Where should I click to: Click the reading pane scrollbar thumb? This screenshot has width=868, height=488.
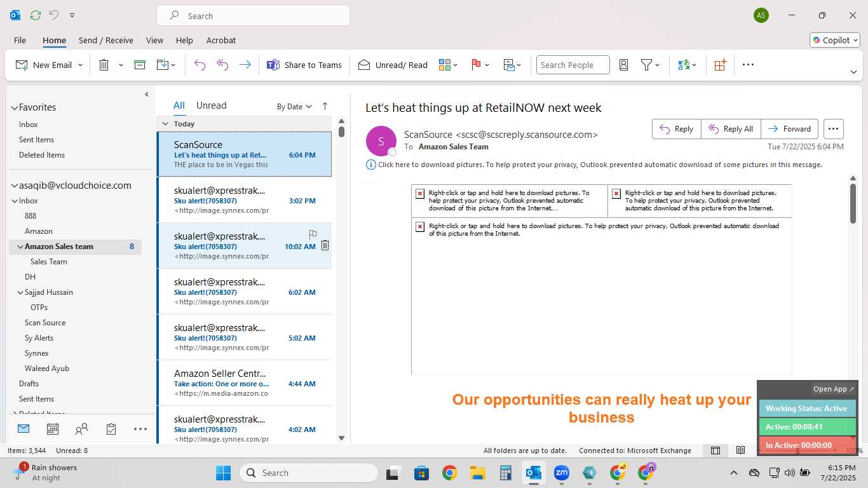coord(853,203)
